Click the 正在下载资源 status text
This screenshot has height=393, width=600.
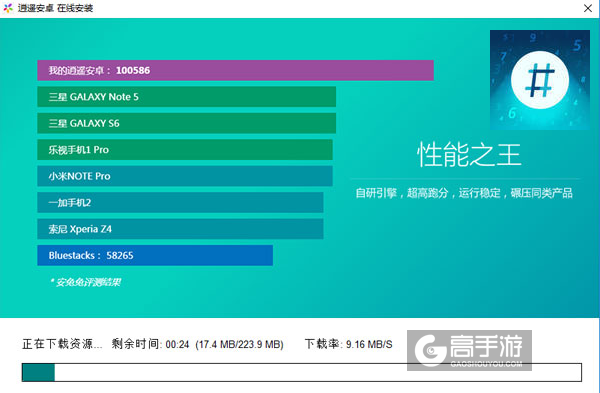click(x=62, y=344)
